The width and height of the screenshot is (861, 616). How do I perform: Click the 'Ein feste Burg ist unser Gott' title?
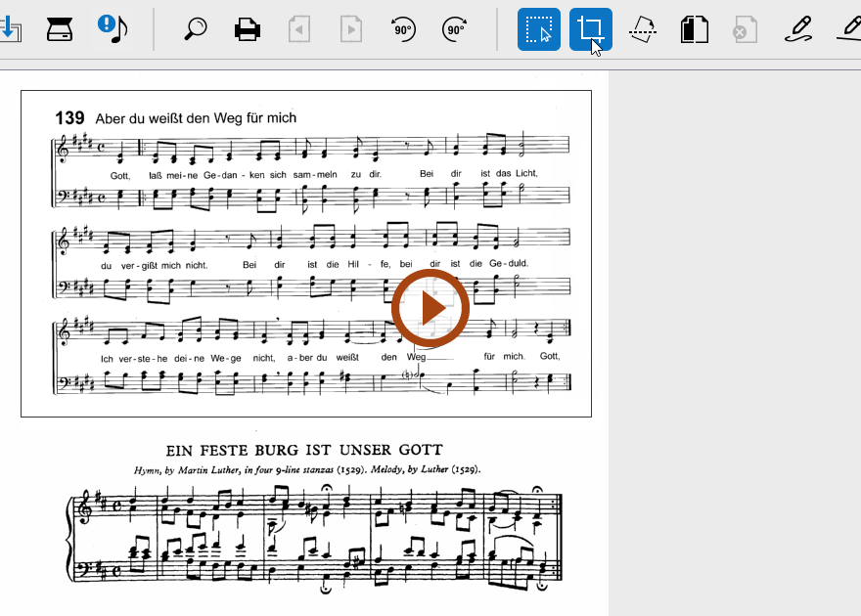tap(304, 450)
